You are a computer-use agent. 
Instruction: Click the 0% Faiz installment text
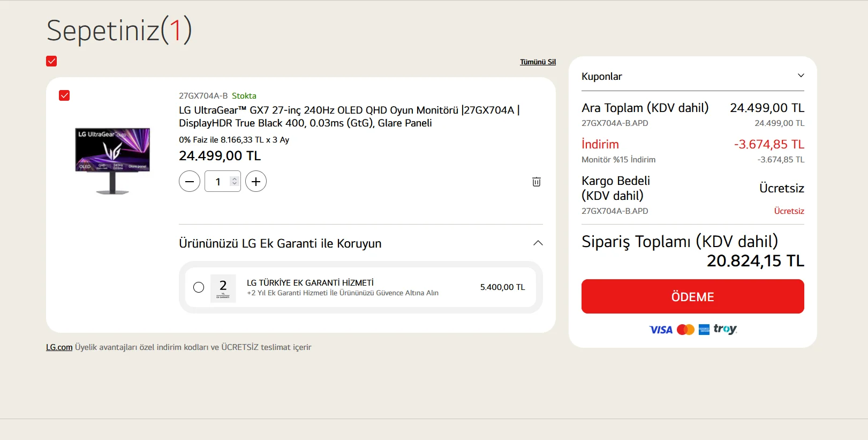234,140
